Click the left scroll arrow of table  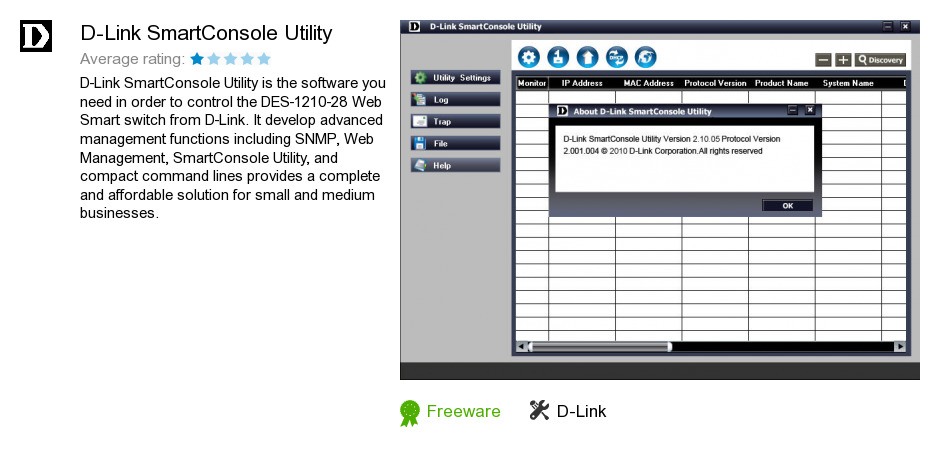coord(521,347)
